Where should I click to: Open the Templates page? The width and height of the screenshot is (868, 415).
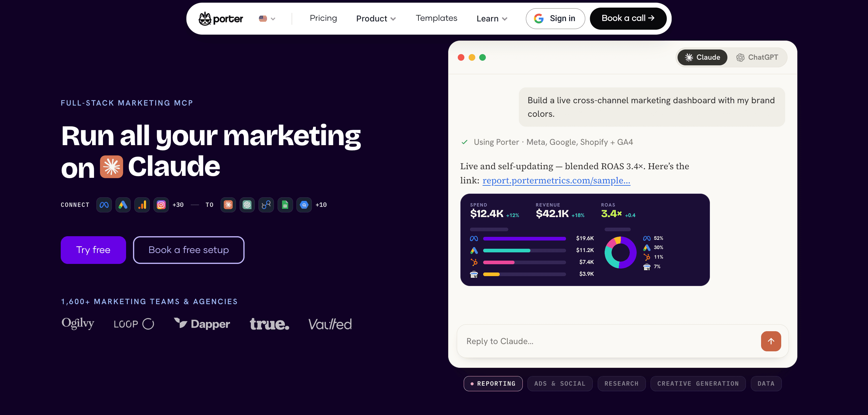[x=436, y=18]
